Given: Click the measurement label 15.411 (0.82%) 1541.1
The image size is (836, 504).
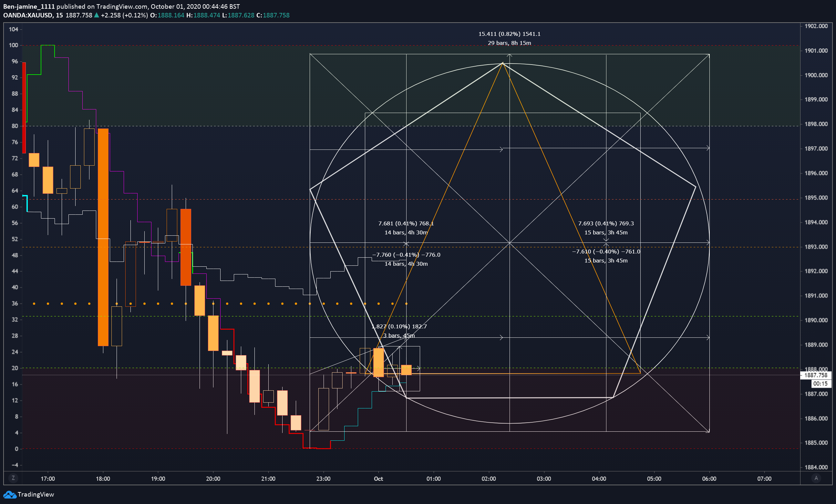Looking at the screenshot, I should 509,34.
